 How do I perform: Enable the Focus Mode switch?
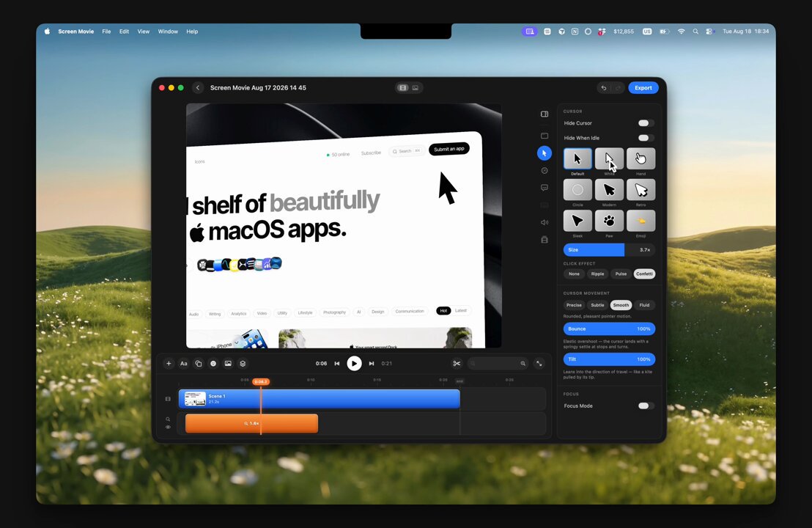pyautogui.click(x=645, y=406)
